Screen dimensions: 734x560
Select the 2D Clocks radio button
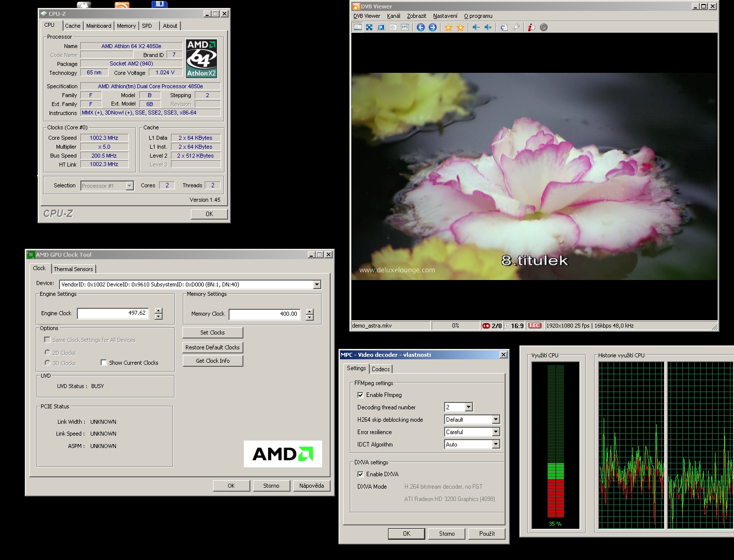[48, 352]
